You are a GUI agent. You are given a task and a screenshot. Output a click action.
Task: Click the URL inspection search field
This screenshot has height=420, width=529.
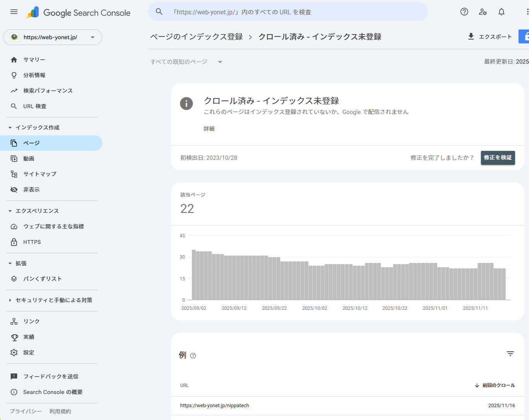288,12
